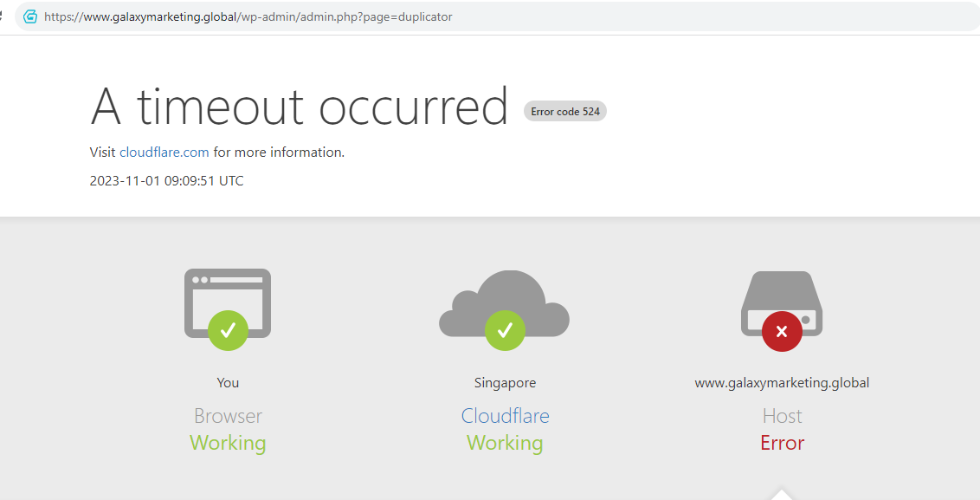Screen dimensions: 980x500
Task: Click the Error code 524 badge
Action: pos(565,112)
